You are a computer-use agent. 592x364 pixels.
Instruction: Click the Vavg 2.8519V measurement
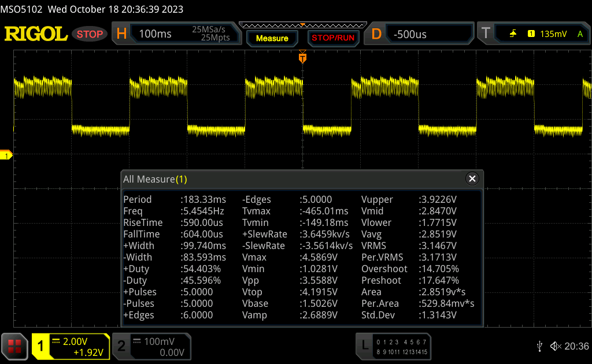(409, 234)
